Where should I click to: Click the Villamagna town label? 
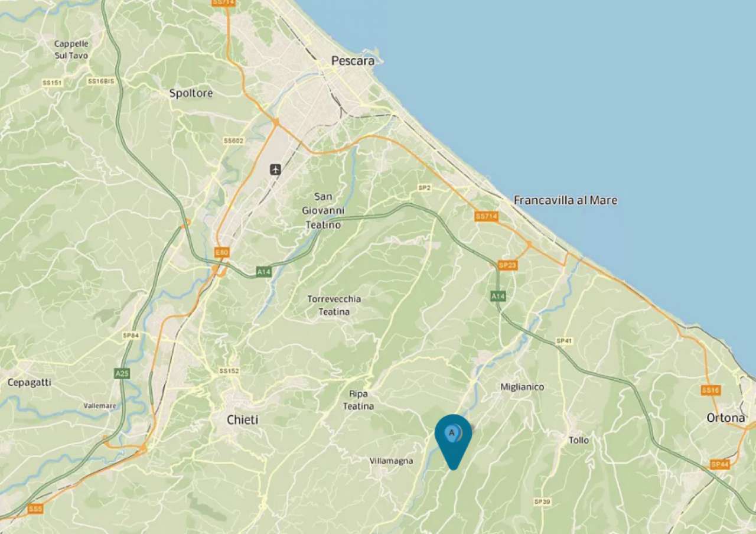(x=391, y=461)
